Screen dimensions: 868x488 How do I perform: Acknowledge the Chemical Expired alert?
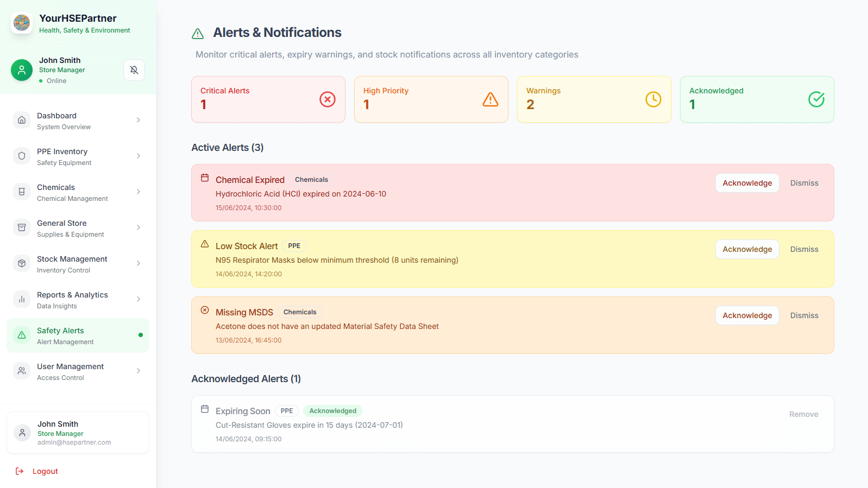point(747,183)
